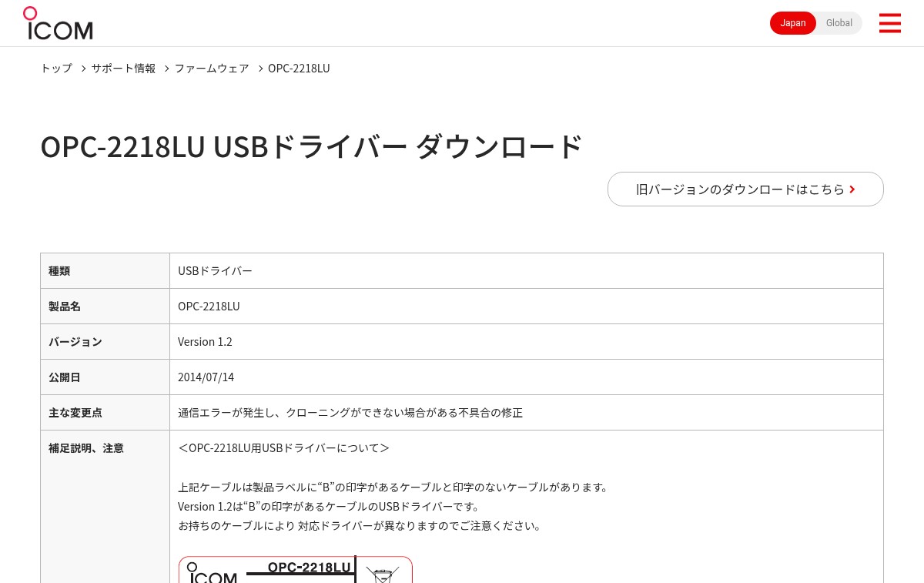924x583 pixels.
Task: Click the ＜OPC-2218LU用USBドライバーについて＞ heading
Action: pos(284,448)
